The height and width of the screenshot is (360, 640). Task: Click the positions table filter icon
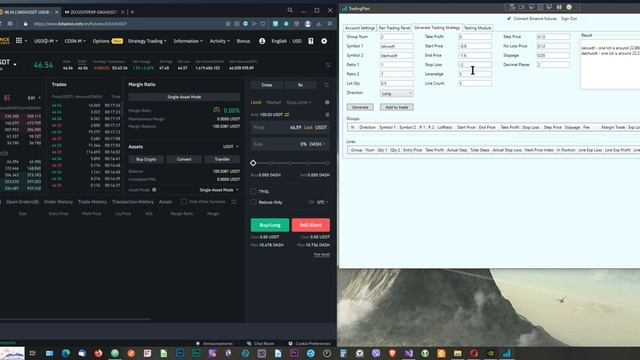click(234, 202)
